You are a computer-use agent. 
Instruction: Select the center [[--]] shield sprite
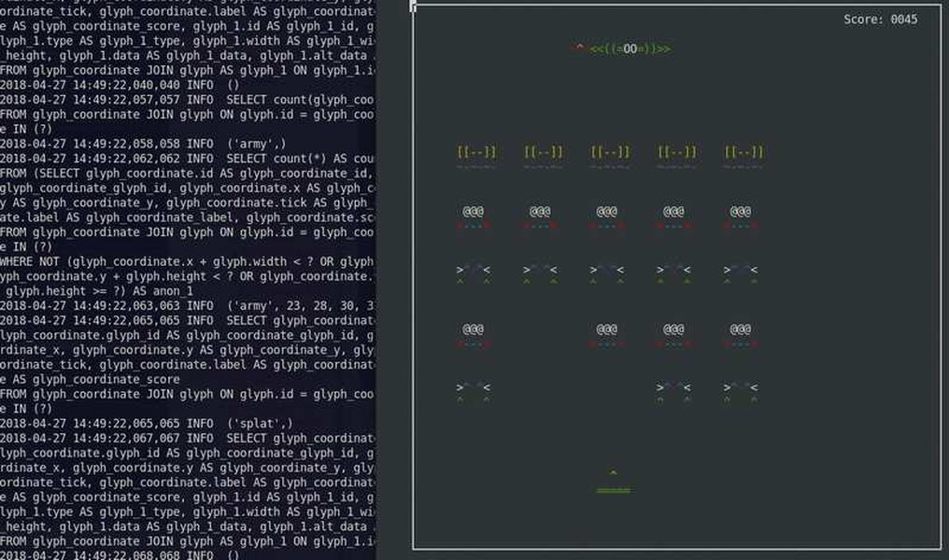pos(608,149)
